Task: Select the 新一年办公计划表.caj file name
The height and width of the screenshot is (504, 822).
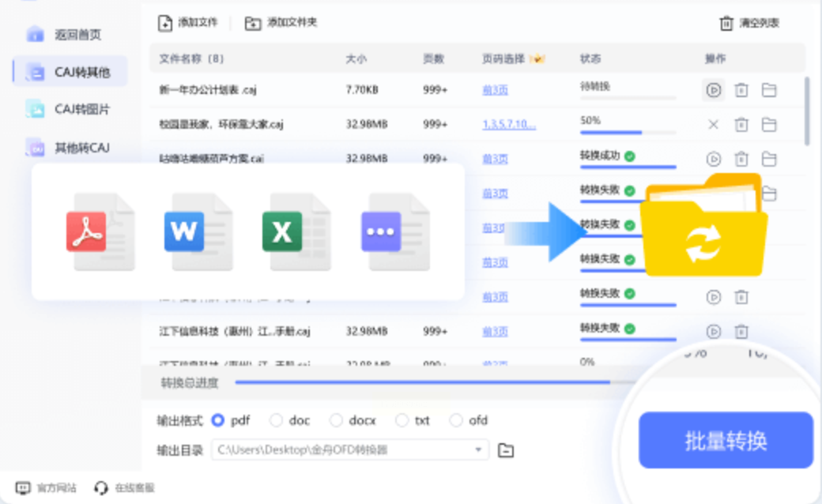Action: pyautogui.click(x=208, y=90)
